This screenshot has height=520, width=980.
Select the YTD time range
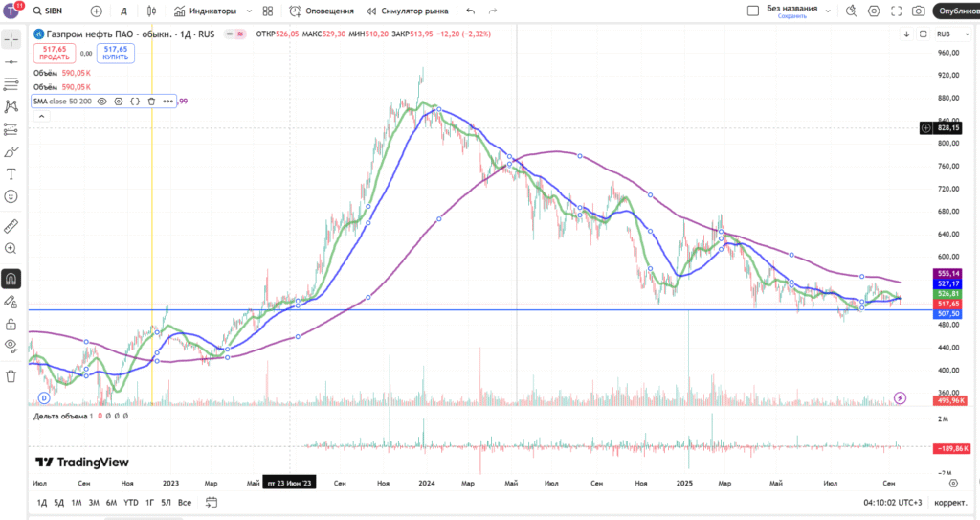coord(130,503)
